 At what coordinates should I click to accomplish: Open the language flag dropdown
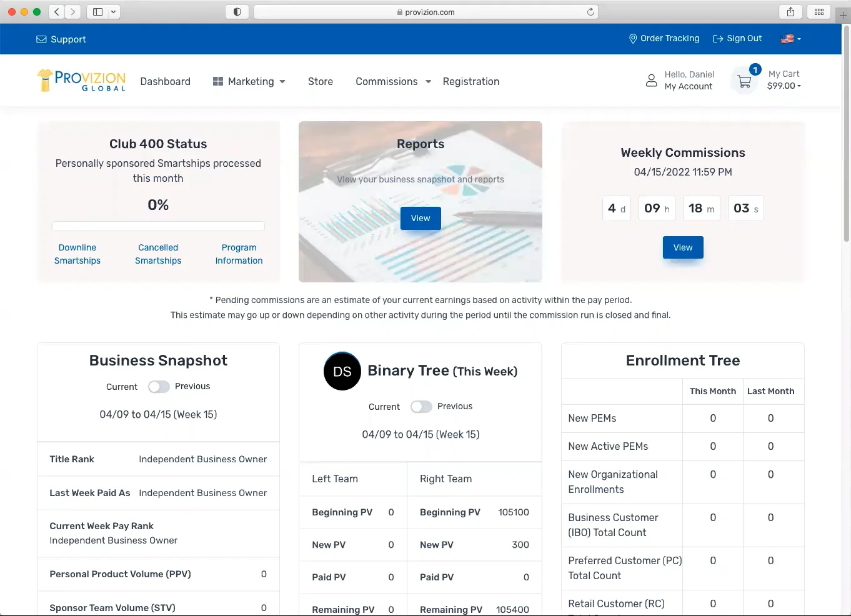pyautogui.click(x=790, y=39)
